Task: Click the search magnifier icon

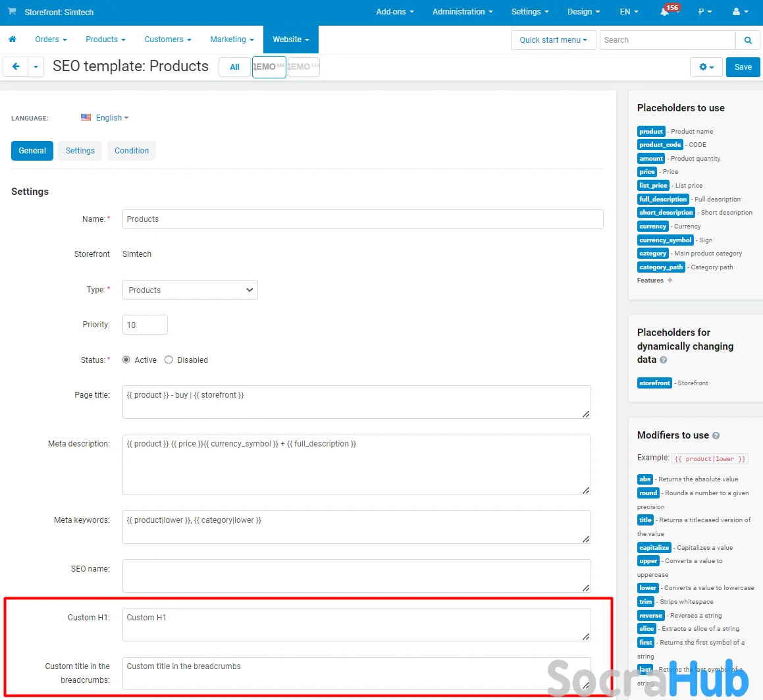Action: click(747, 40)
